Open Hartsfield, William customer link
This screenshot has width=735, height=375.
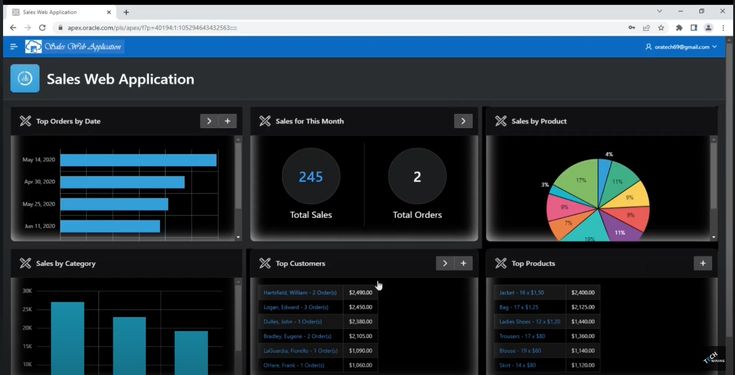300,292
